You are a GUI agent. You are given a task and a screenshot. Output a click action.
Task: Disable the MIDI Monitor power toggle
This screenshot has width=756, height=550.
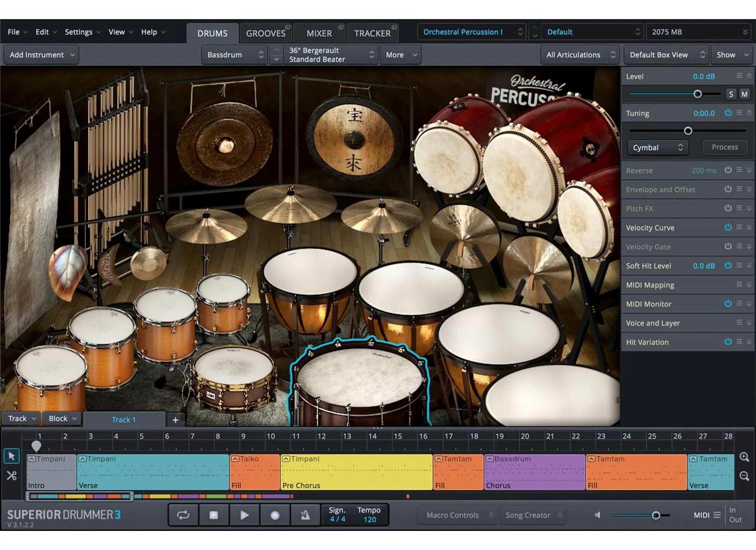(729, 304)
